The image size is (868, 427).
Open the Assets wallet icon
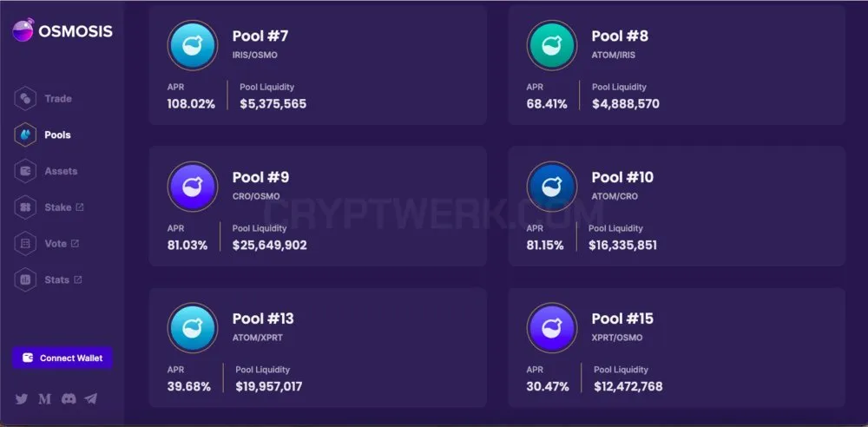click(x=25, y=171)
